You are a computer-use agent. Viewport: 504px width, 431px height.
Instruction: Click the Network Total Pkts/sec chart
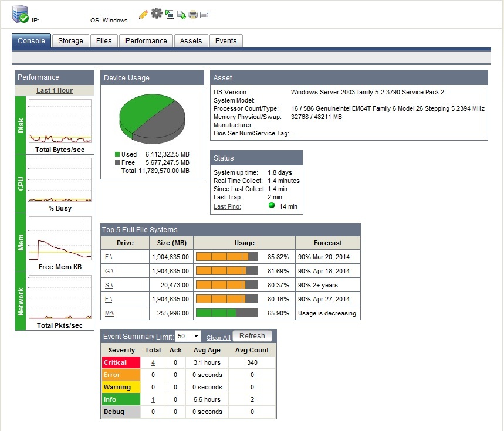point(60,297)
